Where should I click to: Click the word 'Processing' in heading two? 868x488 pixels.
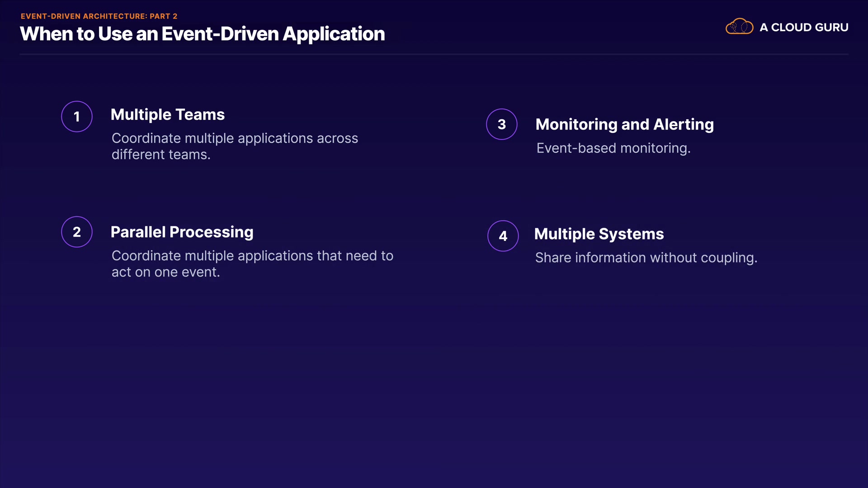click(x=211, y=232)
